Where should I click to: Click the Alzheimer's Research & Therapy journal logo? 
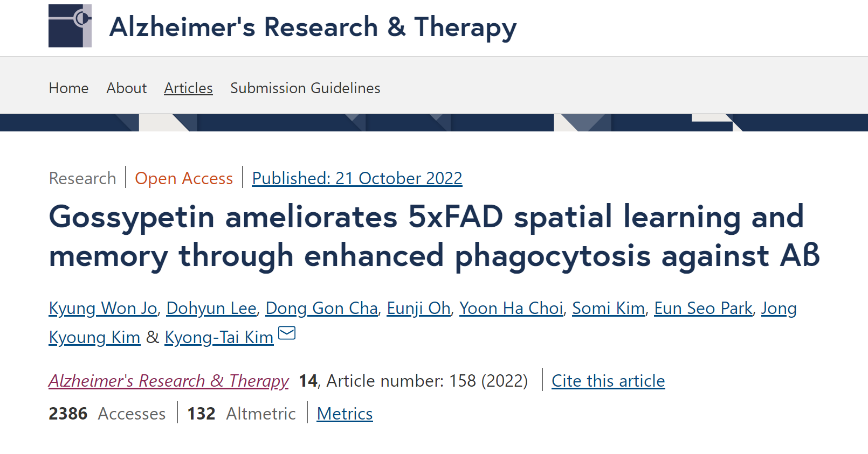[x=70, y=26]
